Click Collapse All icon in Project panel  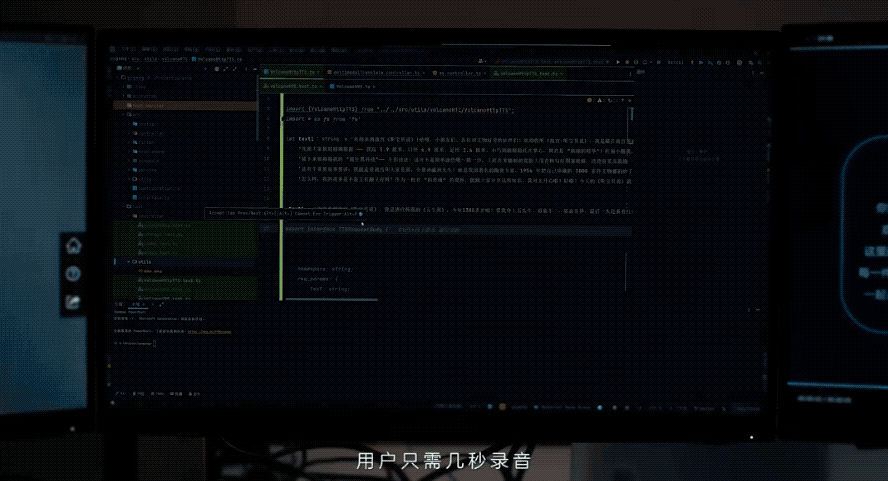point(233,69)
